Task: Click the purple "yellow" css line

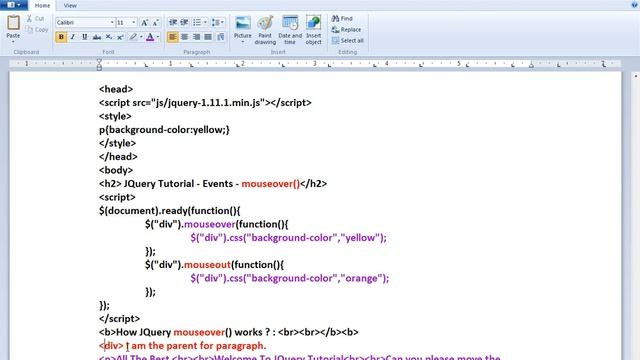Action: coord(288,238)
